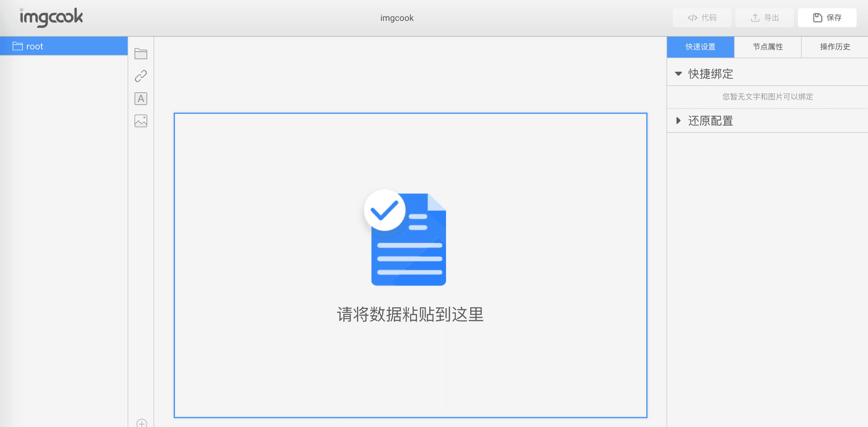Switch to the 节点属性 tab

click(767, 47)
